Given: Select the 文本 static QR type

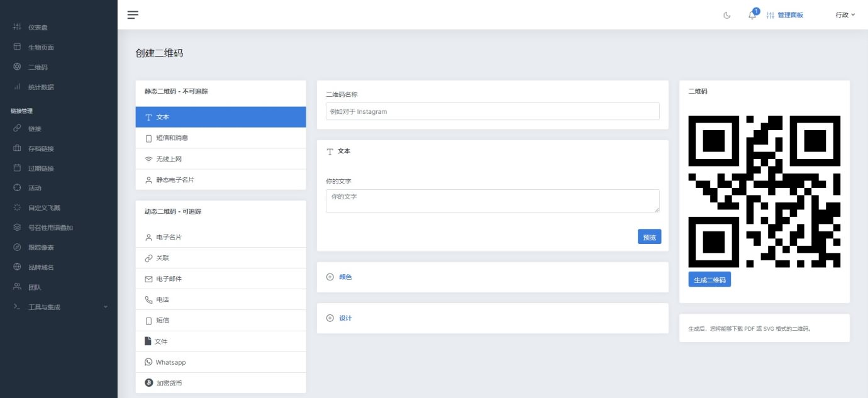Looking at the screenshot, I should pyautogui.click(x=221, y=117).
